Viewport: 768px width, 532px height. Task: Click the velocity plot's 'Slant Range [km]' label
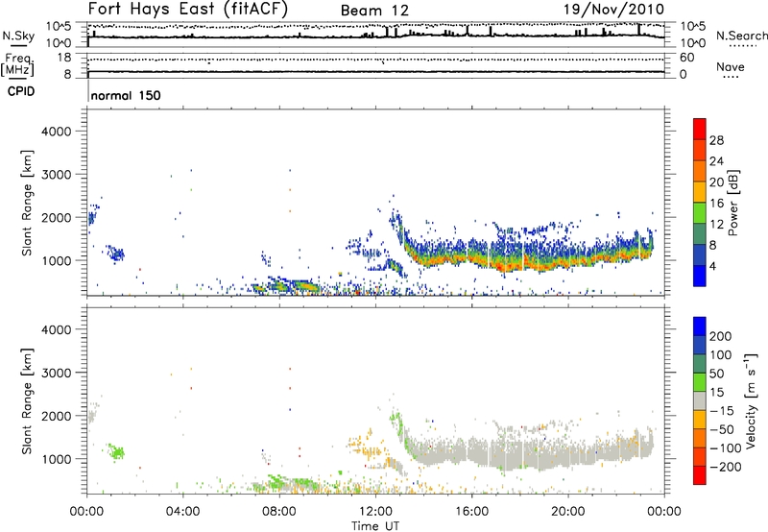tap(27, 401)
